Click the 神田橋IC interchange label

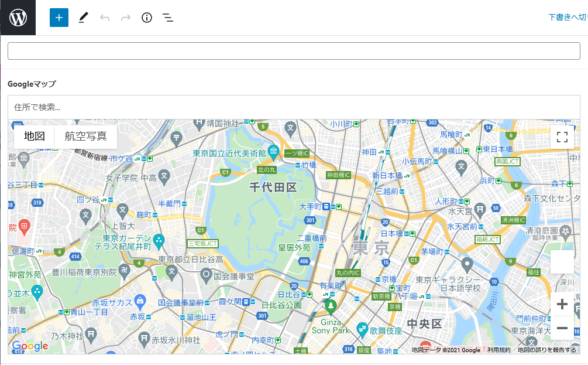coord(338,175)
